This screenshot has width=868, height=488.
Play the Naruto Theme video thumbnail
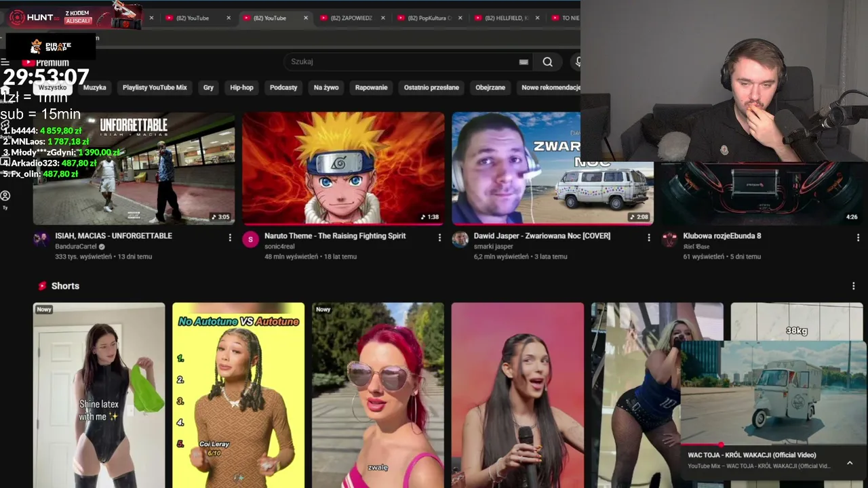344,168
